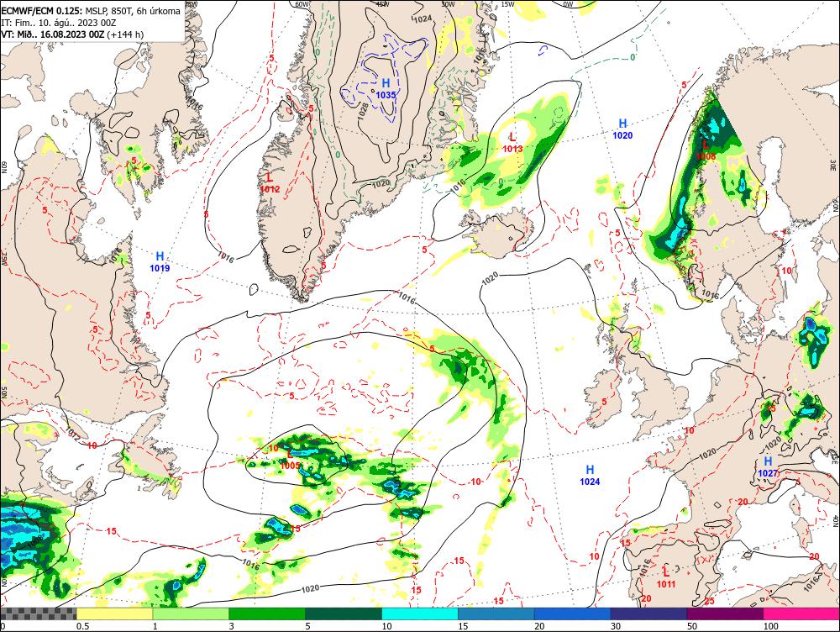Click the cyan 10–15 mm legend swatch
The image size is (840, 632).
419,614
